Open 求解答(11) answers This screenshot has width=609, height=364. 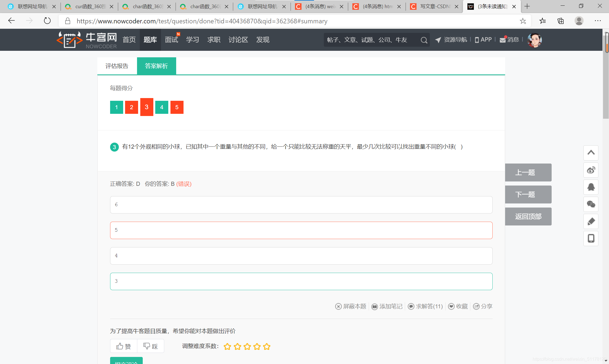point(425,306)
